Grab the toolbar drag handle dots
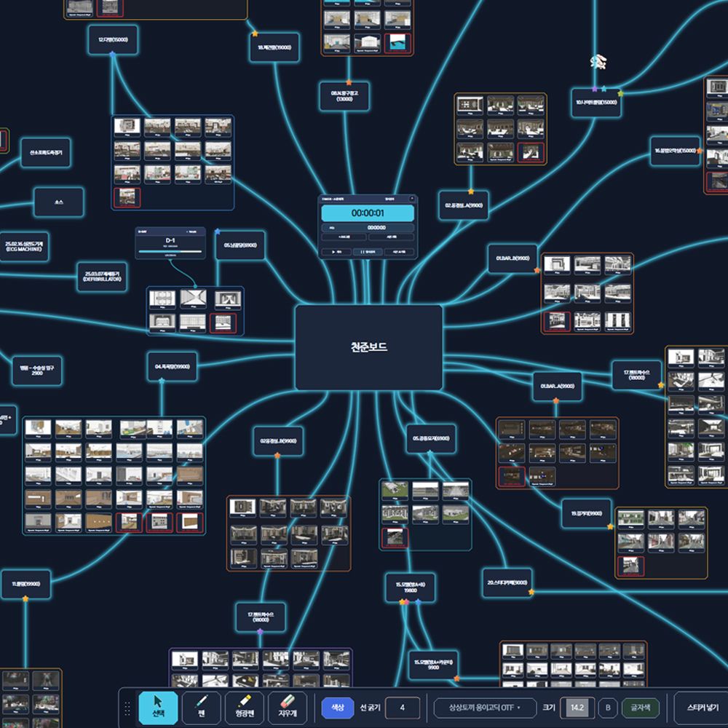The image size is (728, 728). (127, 708)
